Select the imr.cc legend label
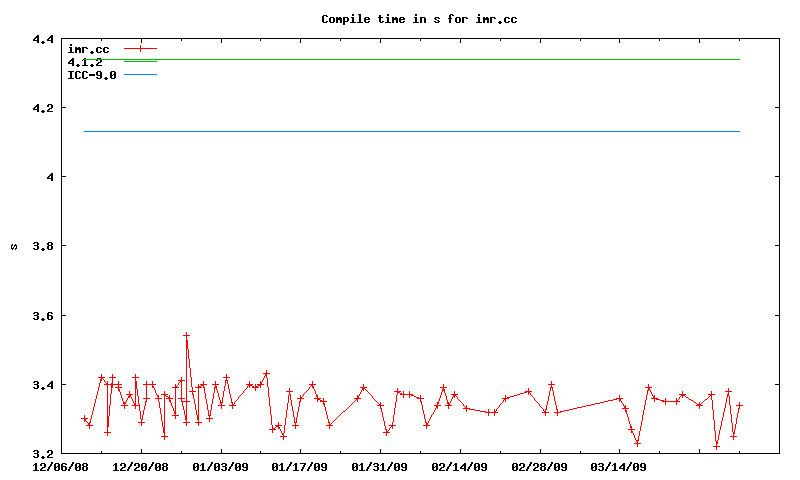Screen dimensions: 800x480 point(88,48)
